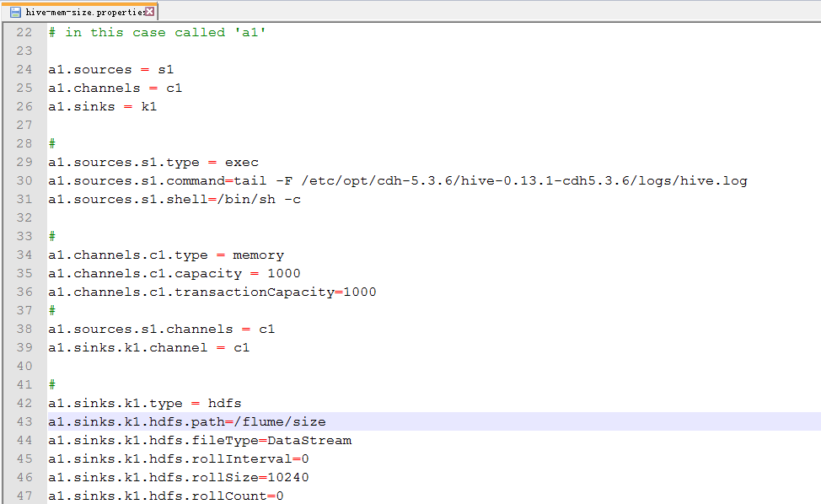This screenshot has width=821, height=504.
Task: Click the tail -F command line
Action: pos(398,180)
